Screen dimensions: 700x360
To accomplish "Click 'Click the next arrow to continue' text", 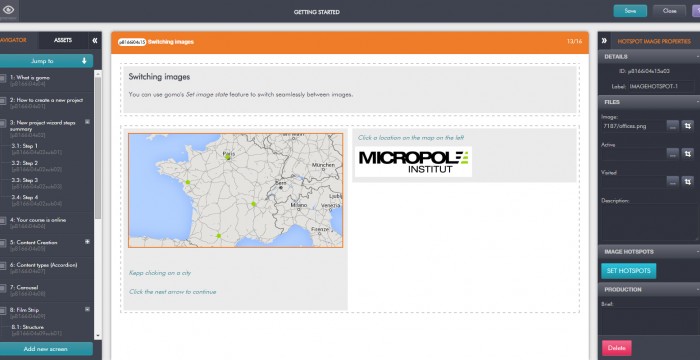I will [x=172, y=292].
